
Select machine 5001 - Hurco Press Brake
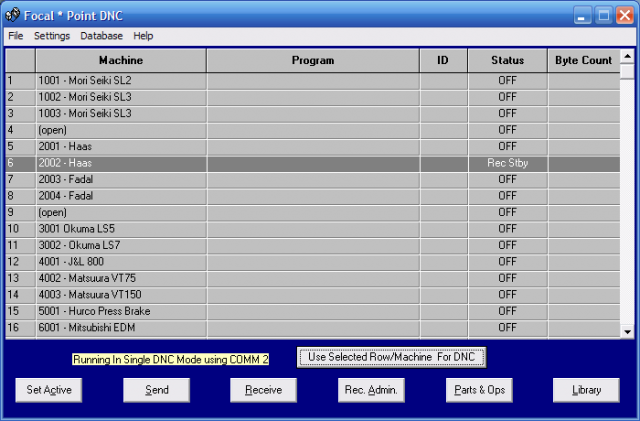(x=121, y=311)
